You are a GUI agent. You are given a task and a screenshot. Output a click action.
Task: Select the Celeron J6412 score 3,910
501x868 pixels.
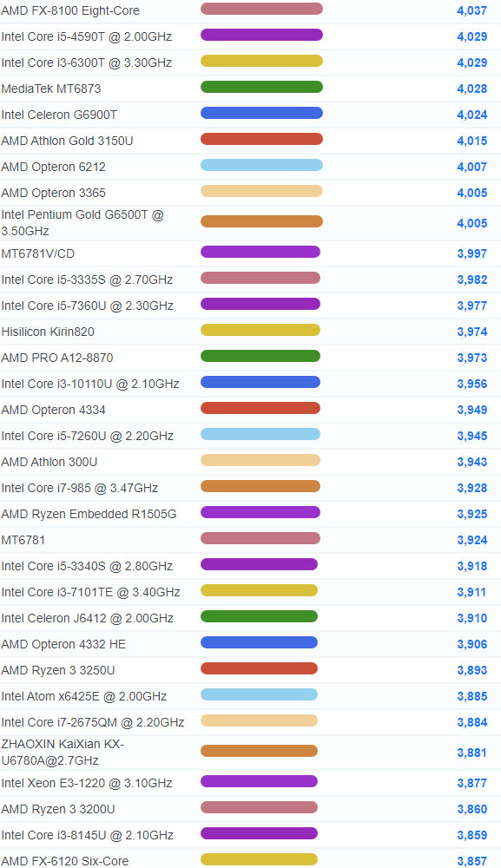click(x=471, y=618)
